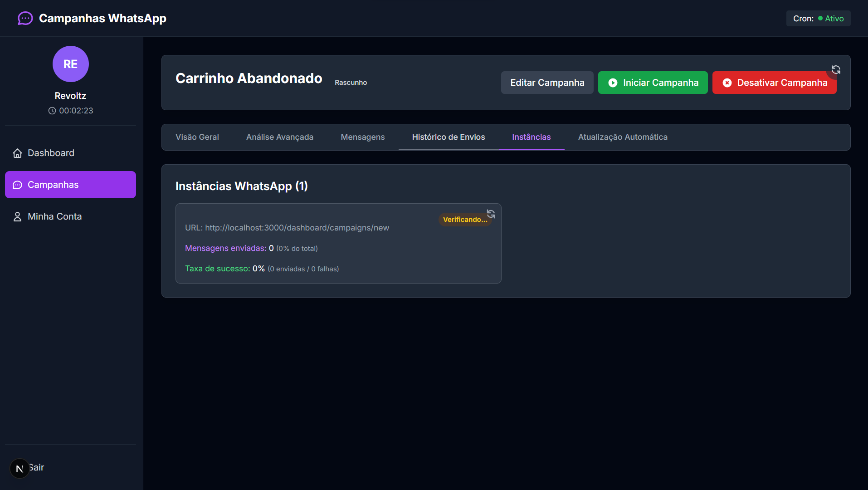868x490 pixels.
Task: Click the (0% do total) text
Action: pos(297,249)
